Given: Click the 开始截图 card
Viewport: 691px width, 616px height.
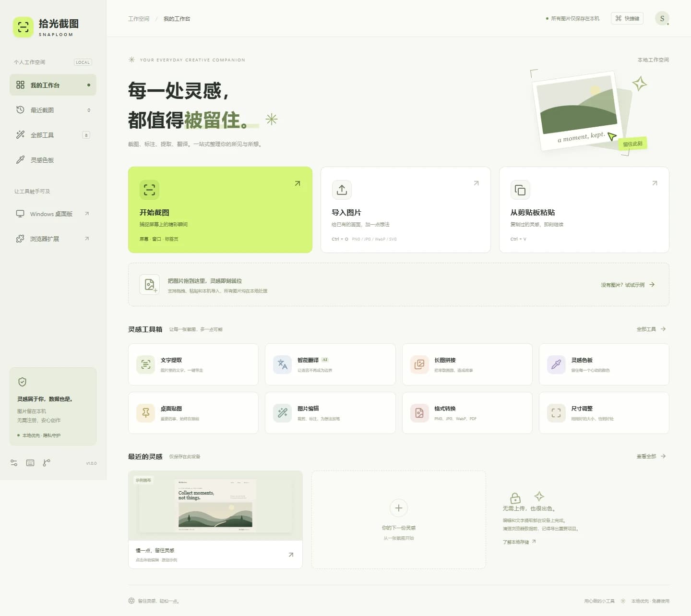Looking at the screenshot, I should [x=220, y=210].
